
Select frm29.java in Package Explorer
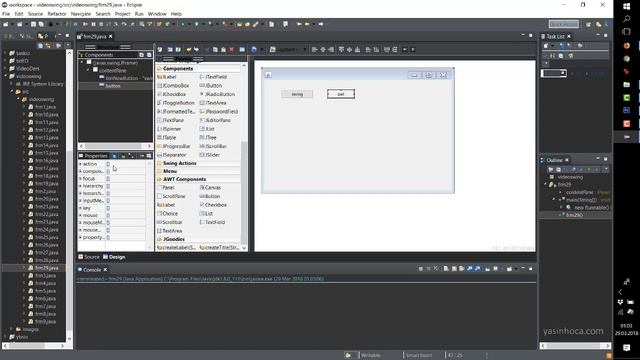click(x=46, y=268)
